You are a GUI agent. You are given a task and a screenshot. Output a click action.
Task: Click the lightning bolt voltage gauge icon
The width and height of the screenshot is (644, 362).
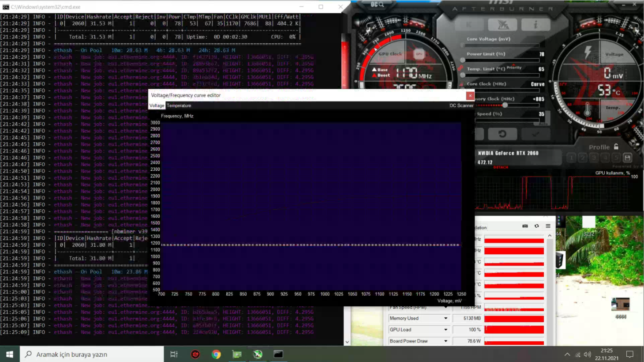pyautogui.click(x=588, y=53)
